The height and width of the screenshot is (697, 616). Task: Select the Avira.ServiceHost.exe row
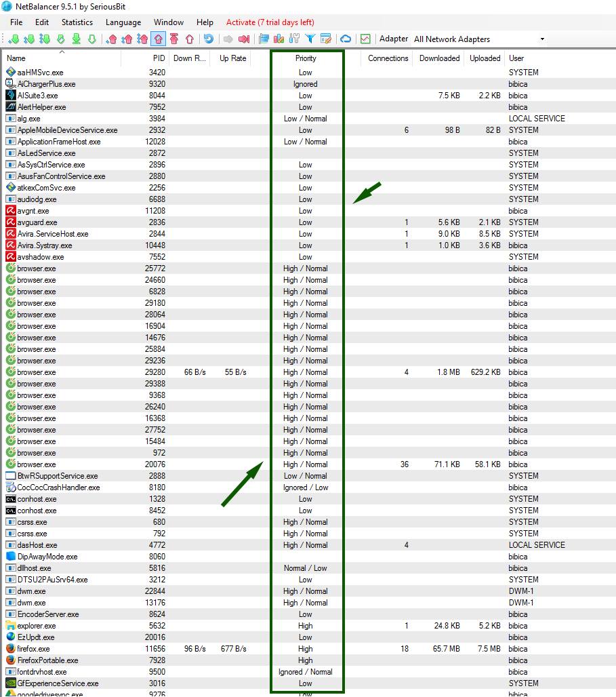coord(308,234)
